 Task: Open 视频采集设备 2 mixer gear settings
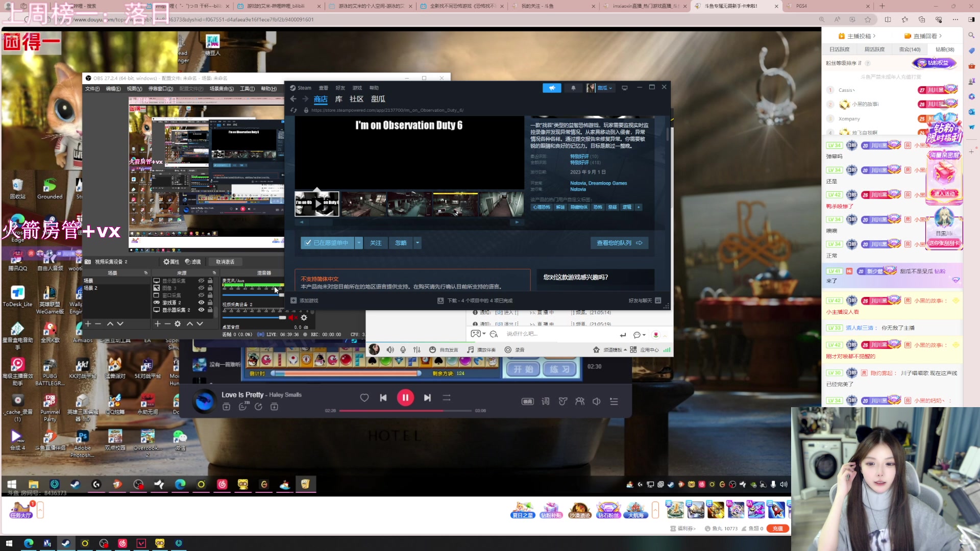304,317
